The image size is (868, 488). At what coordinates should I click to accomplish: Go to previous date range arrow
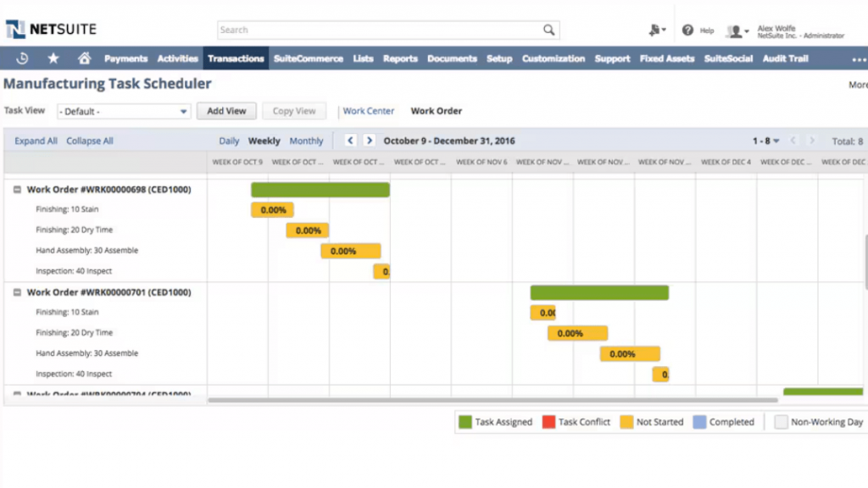(350, 141)
